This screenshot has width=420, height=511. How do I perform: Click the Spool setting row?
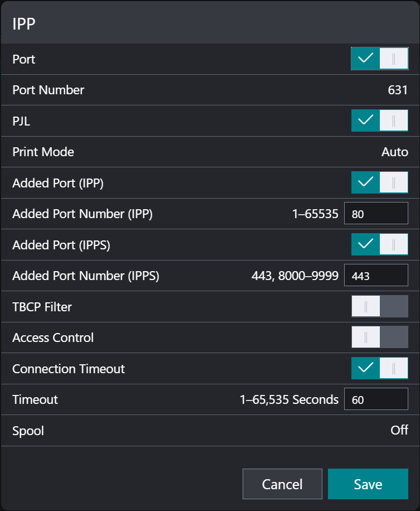[x=210, y=431]
